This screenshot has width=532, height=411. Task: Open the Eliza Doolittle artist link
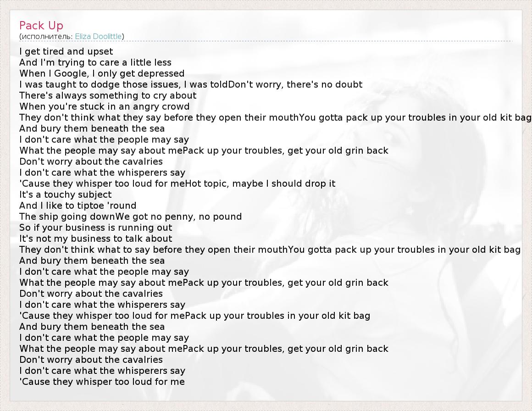coord(99,36)
